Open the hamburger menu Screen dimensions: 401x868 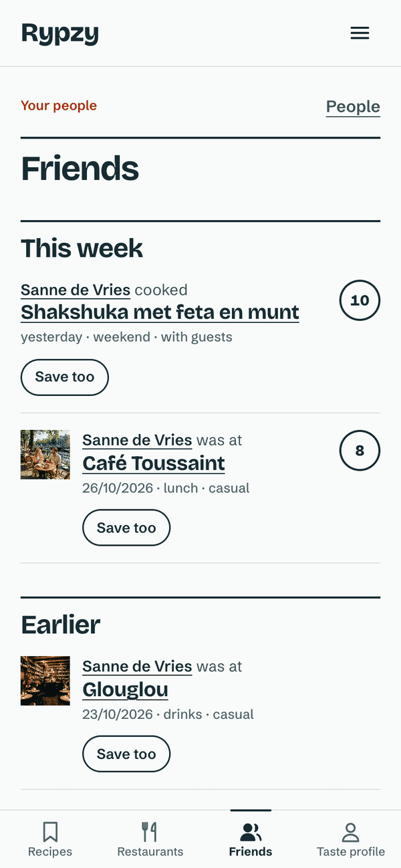(360, 33)
